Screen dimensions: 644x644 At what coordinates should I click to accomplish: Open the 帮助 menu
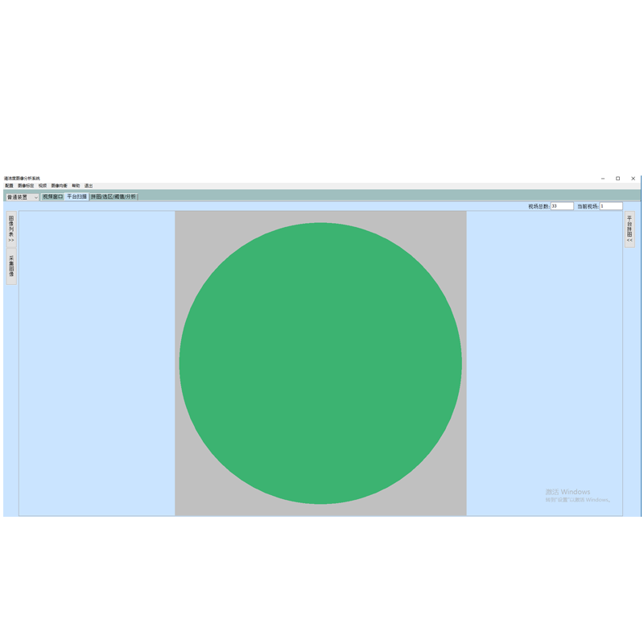click(76, 186)
